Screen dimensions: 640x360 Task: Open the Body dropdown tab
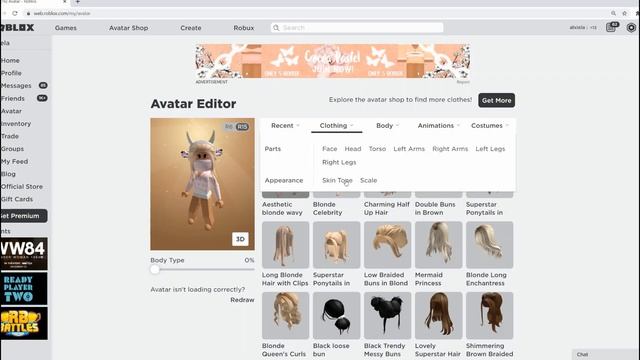387,126
